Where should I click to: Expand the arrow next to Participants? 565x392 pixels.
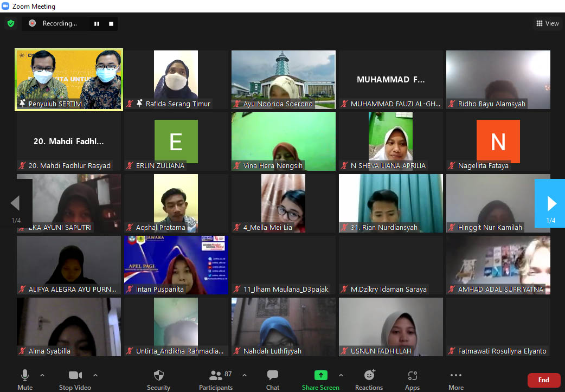pos(244,375)
